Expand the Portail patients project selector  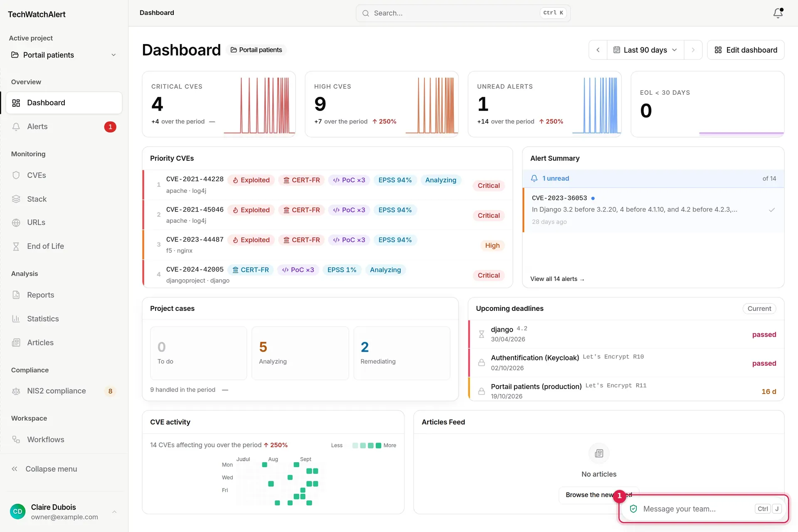point(64,55)
